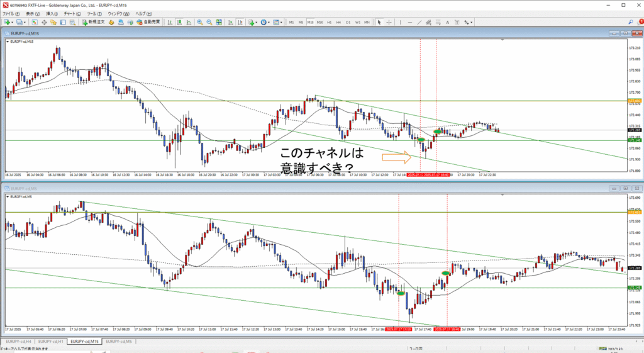
Task: Open the ツール menu
Action: (94, 14)
